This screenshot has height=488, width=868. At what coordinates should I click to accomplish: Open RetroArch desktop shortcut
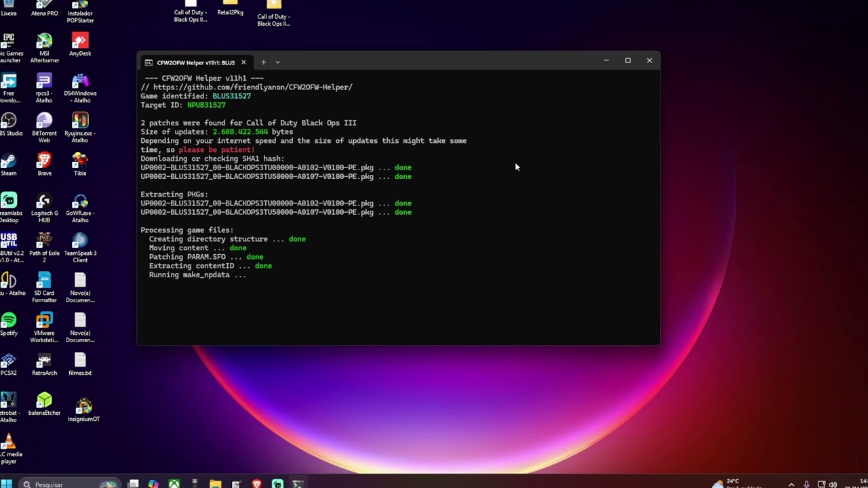point(44,365)
